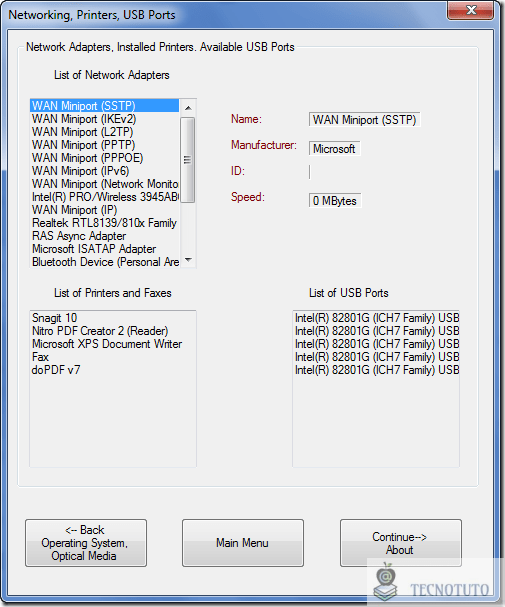Screen dimensions: 505x607
Task: Click the Name field showing WAN Miniport (SSTP)
Action: 364,120
